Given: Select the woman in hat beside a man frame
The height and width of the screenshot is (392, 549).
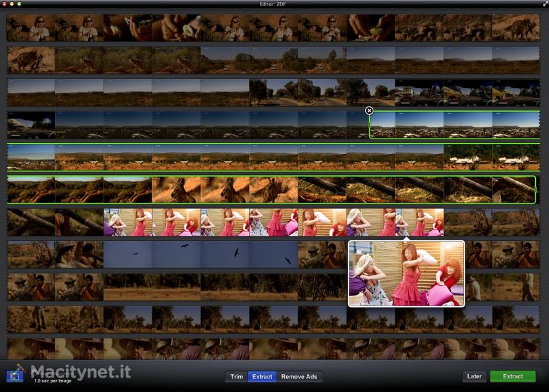Looking at the screenshot, I should 79,255.
